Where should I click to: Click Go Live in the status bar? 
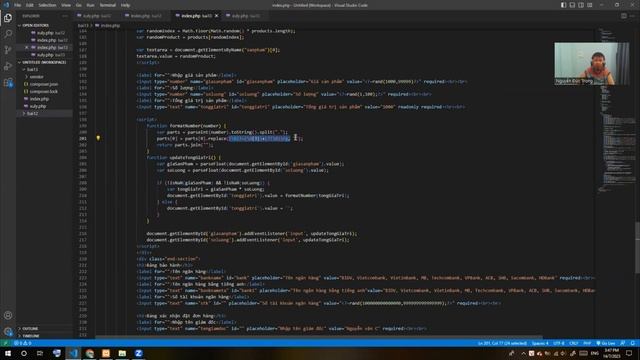pyautogui.click(x=606, y=343)
